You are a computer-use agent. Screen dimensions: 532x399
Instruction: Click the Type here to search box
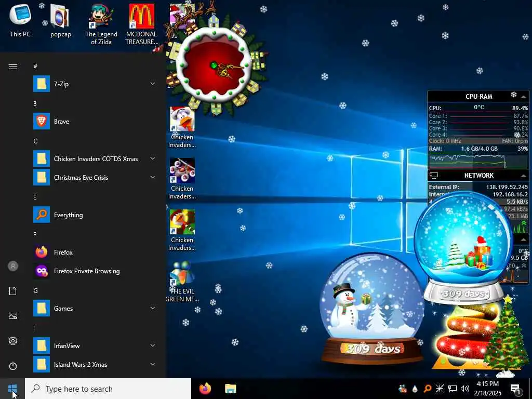pos(108,389)
